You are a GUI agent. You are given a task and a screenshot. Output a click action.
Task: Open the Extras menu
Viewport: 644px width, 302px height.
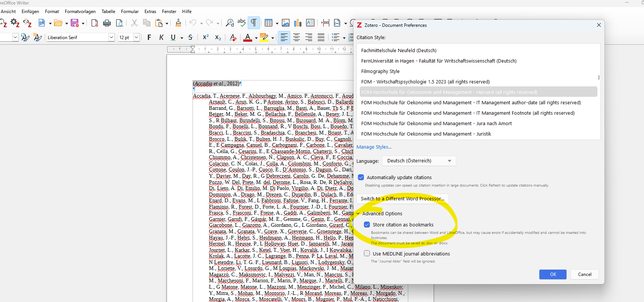coord(150,12)
